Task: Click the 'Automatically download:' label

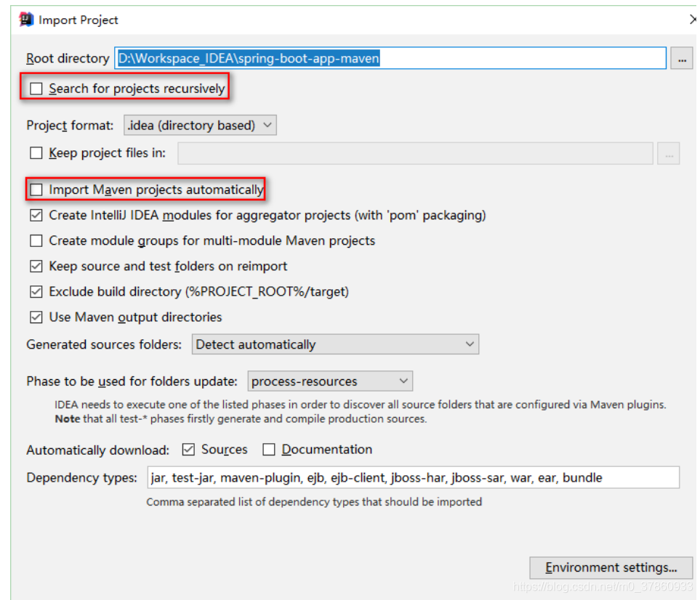Action: (x=98, y=450)
